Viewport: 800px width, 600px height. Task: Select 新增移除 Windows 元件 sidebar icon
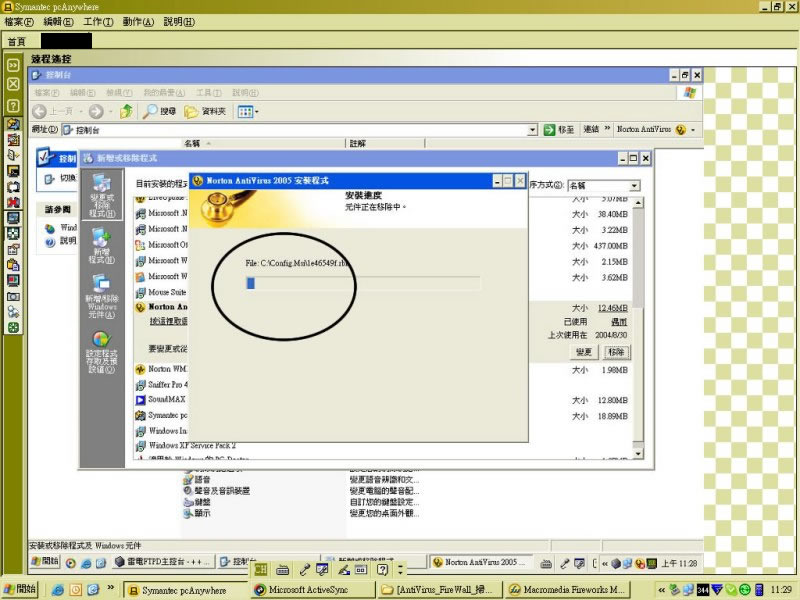(102, 296)
